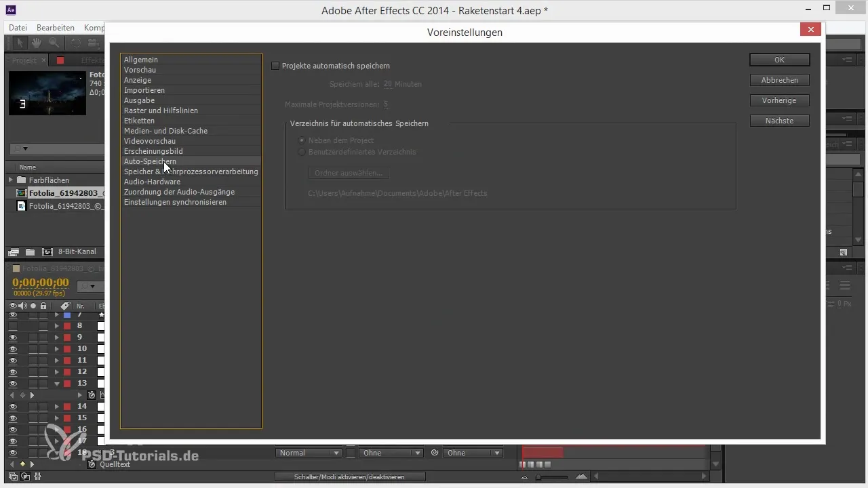Open the first Ohne track matte dropdown
This screenshot has height=488, width=868.
pos(391,453)
